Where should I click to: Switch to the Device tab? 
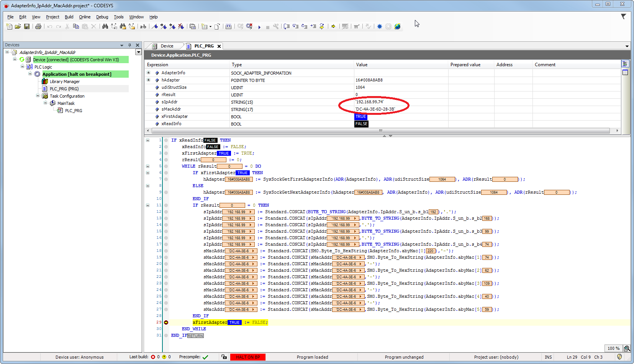(167, 46)
